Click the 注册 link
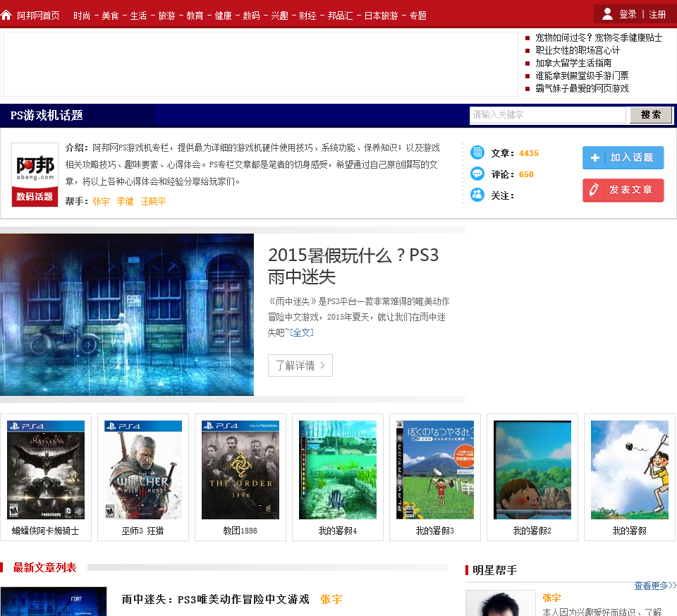677x616 pixels. [x=657, y=15]
